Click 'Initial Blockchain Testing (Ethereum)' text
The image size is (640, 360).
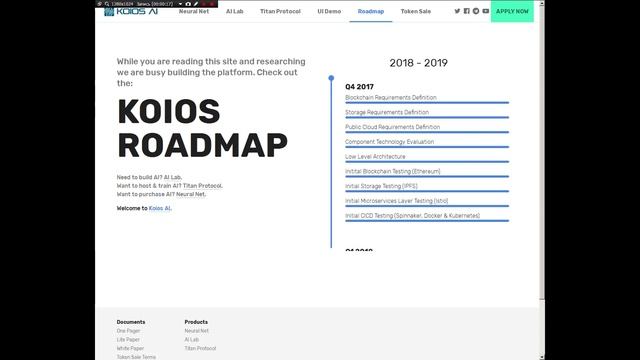tap(393, 171)
